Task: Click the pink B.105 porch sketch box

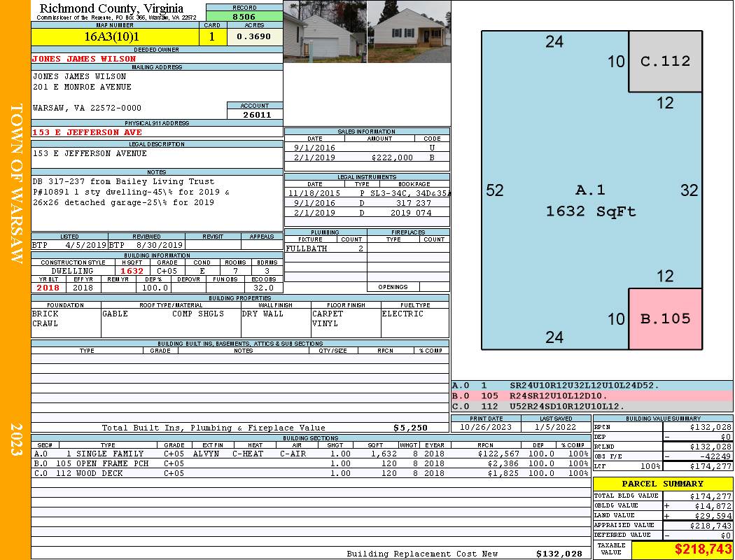Action: tap(665, 318)
